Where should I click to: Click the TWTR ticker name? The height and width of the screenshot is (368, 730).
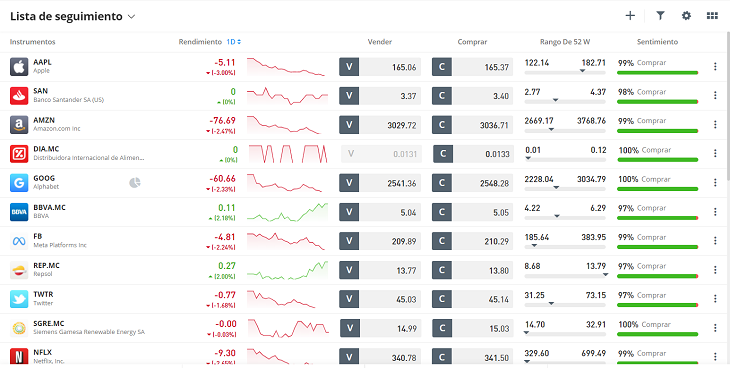coord(43,294)
